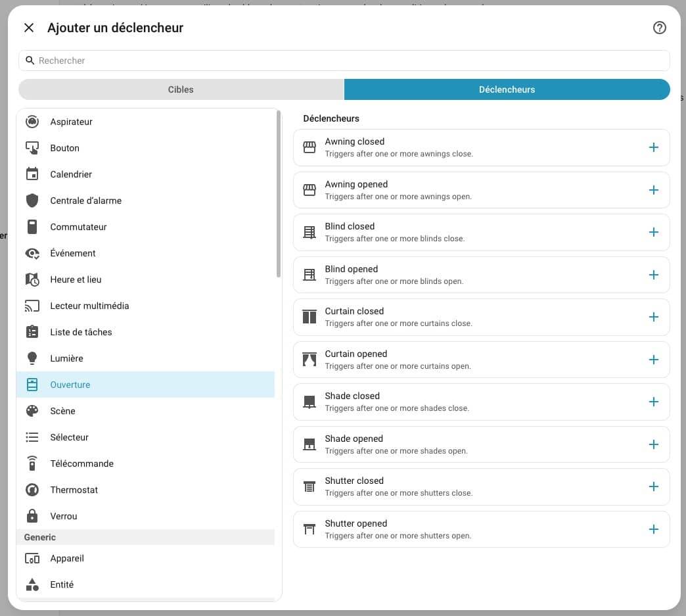The image size is (686, 616).
Task: Click the Thermostat icon in sidebar
Action: point(32,490)
